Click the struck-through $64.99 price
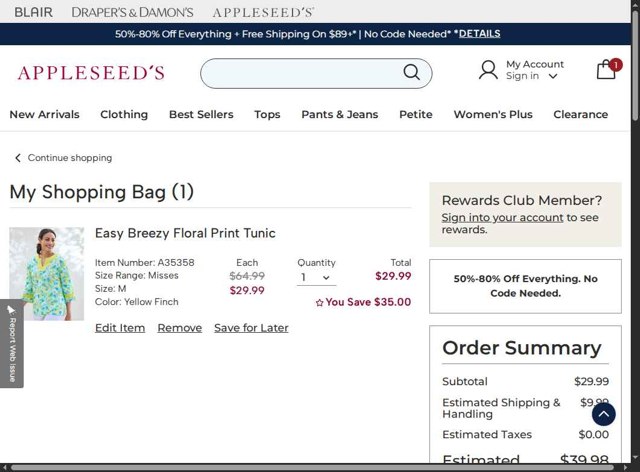The width and height of the screenshot is (640, 472). (x=247, y=276)
